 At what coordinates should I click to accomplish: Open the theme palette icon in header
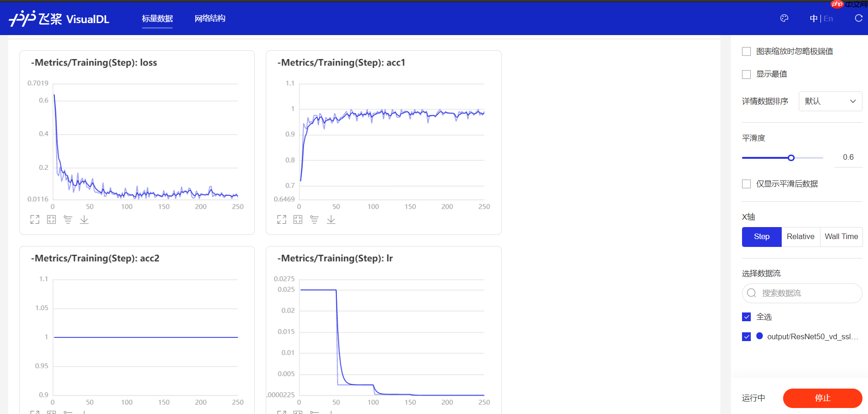[784, 18]
